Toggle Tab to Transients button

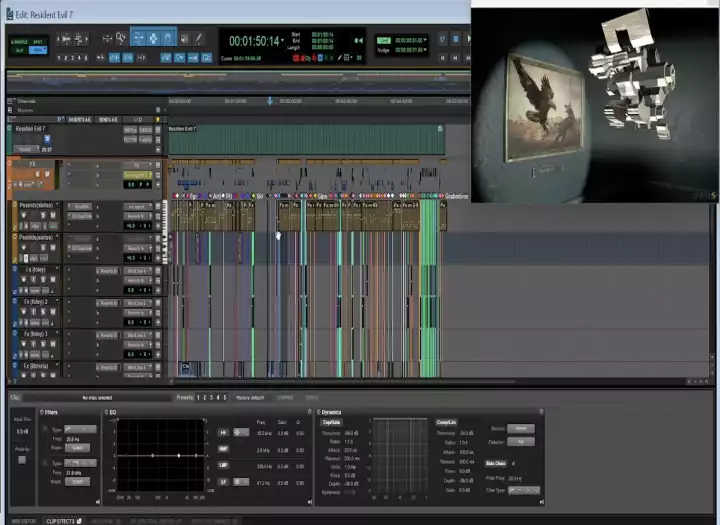101,58
